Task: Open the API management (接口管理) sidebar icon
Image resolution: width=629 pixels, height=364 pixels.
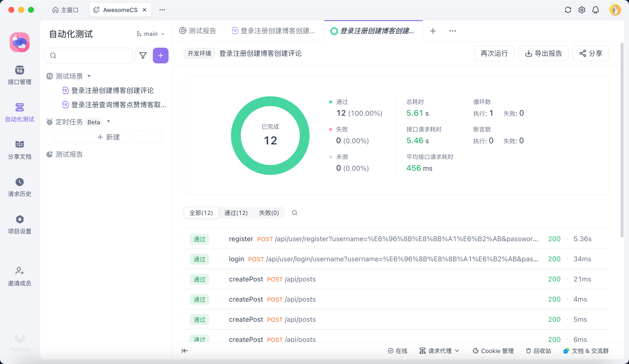Action: [x=19, y=70]
